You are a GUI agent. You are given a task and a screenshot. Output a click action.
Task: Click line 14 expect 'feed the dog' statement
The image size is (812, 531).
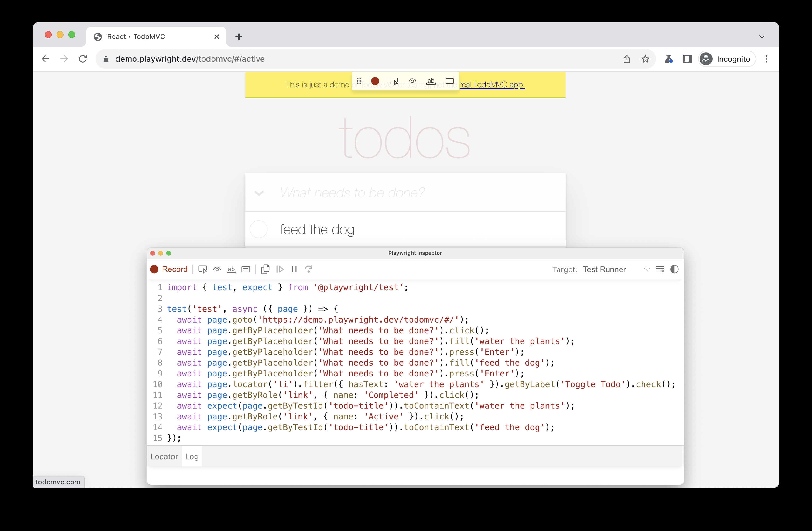(365, 428)
